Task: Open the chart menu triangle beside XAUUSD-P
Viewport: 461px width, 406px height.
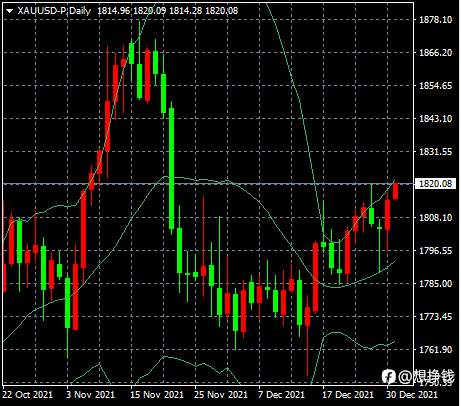Action: (x=9, y=11)
